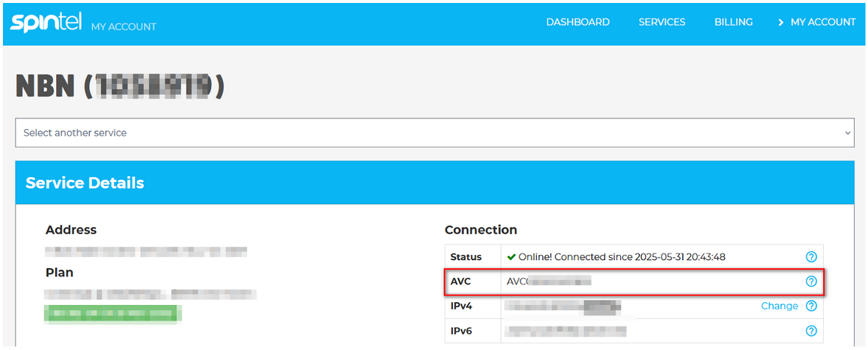Viewport: 868px width, 350px height.
Task: Open the Dashboard menu item
Action: coord(578,22)
